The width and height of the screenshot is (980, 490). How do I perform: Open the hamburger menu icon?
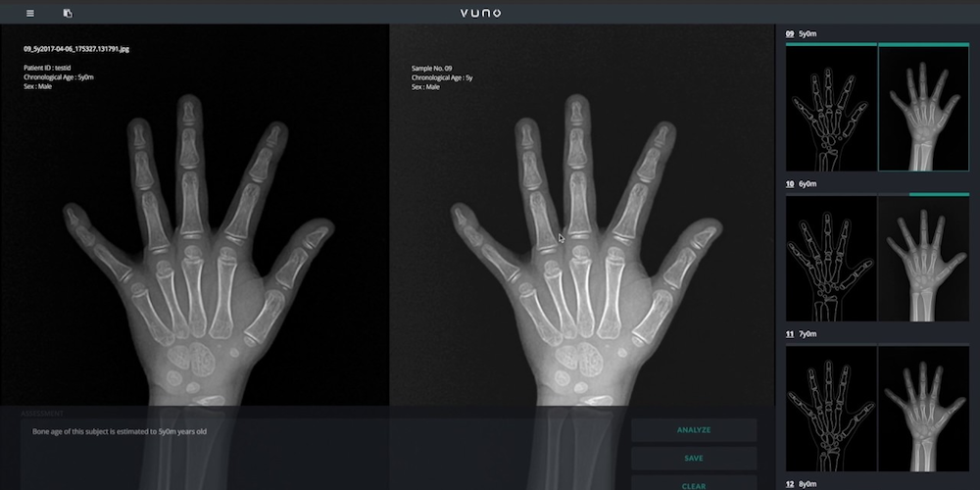click(30, 13)
